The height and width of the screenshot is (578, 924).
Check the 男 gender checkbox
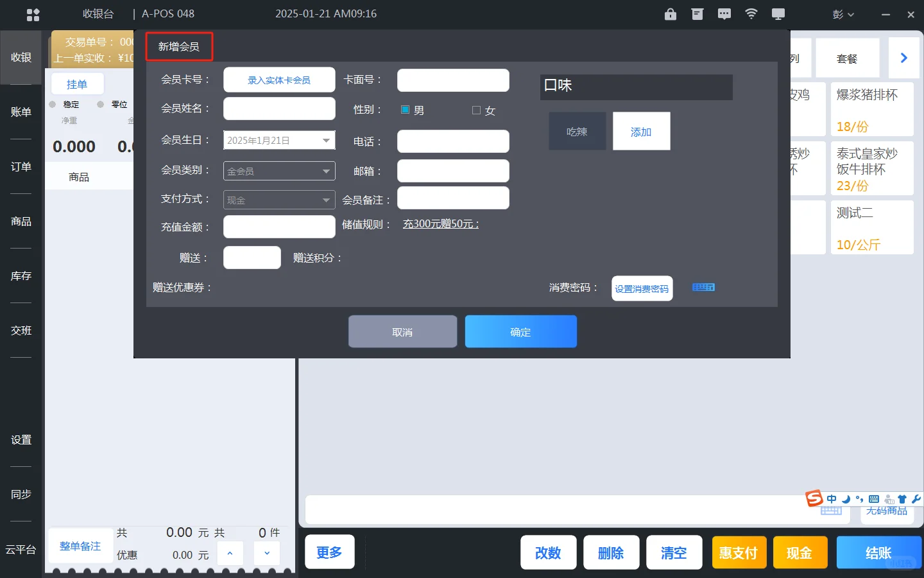pyautogui.click(x=405, y=110)
